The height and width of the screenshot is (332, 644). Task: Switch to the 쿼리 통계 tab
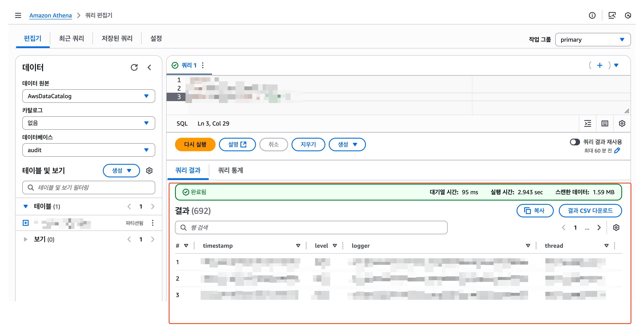pos(230,170)
